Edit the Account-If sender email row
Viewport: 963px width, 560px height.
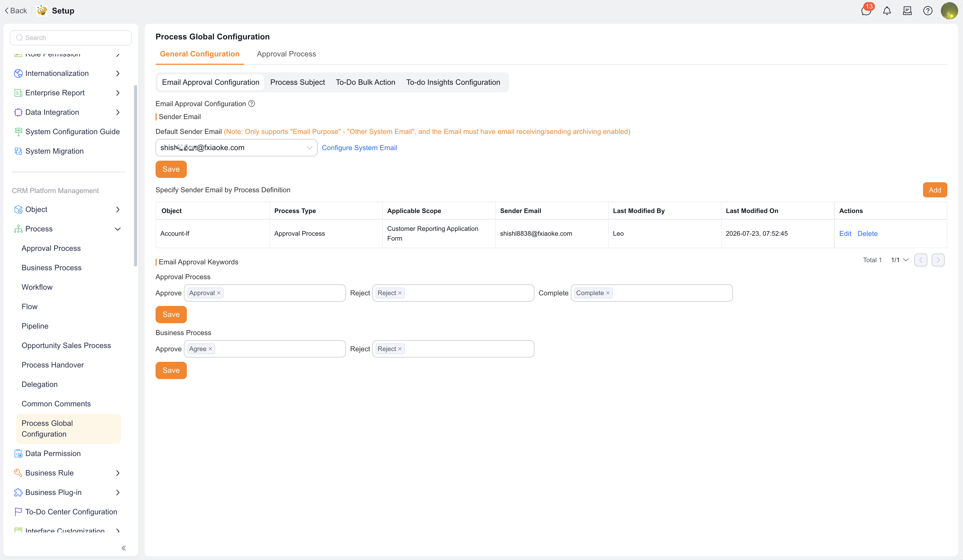(845, 233)
